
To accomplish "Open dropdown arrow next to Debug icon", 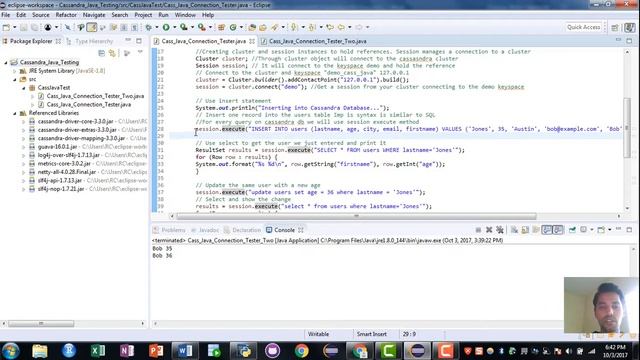I will pyautogui.click(x=157, y=27).
